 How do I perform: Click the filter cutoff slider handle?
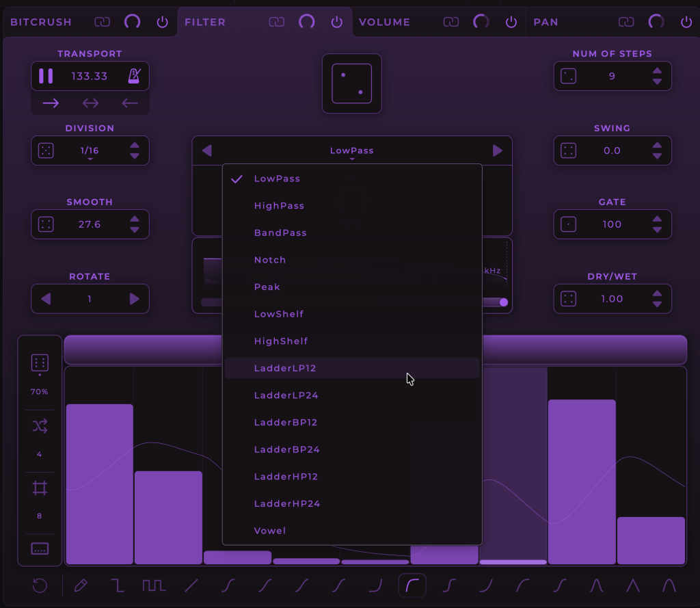(x=504, y=302)
